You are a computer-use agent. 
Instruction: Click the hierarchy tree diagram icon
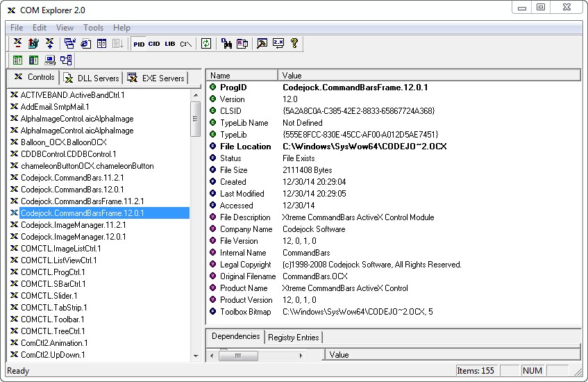pos(66,60)
